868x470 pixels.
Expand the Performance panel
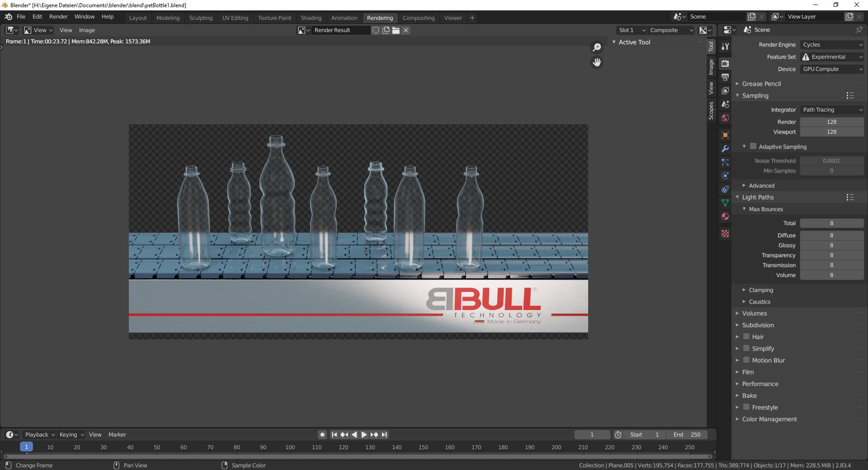coord(760,384)
